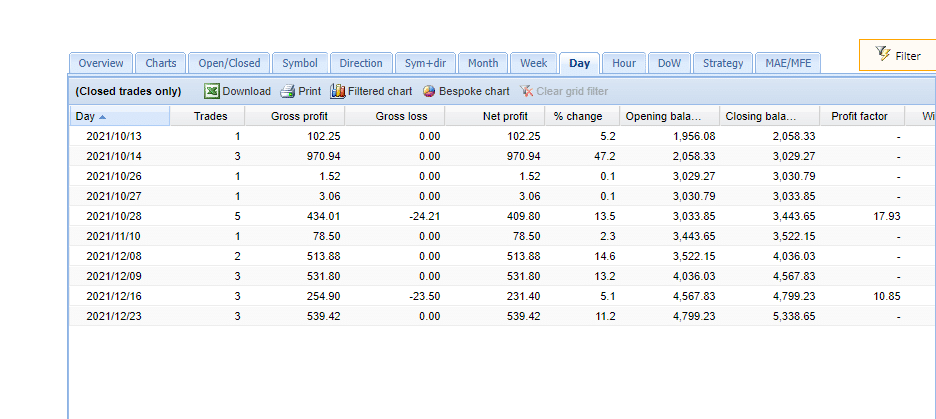Select the 2021/12/08 row date
The height and width of the screenshot is (419, 936).
click(114, 256)
